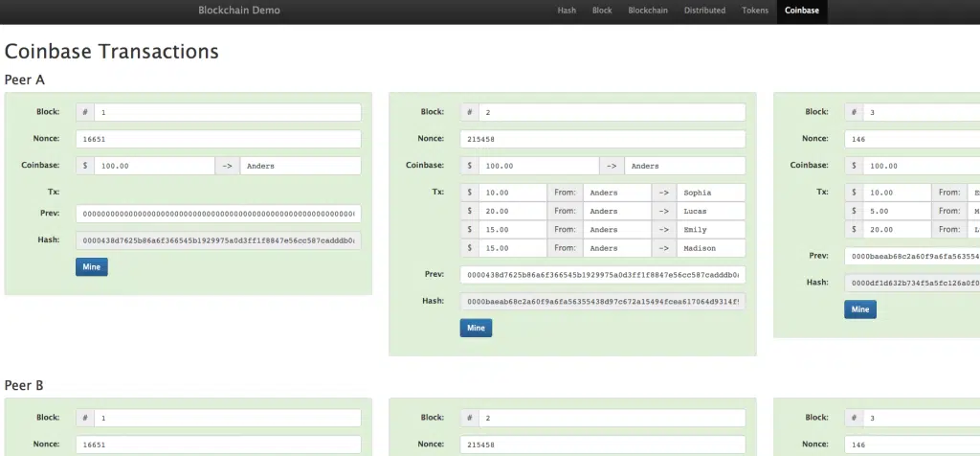Screen dimensions: 980x456
Task: Edit Peer B block 3 nonce 146
Action: click(912, 445)
